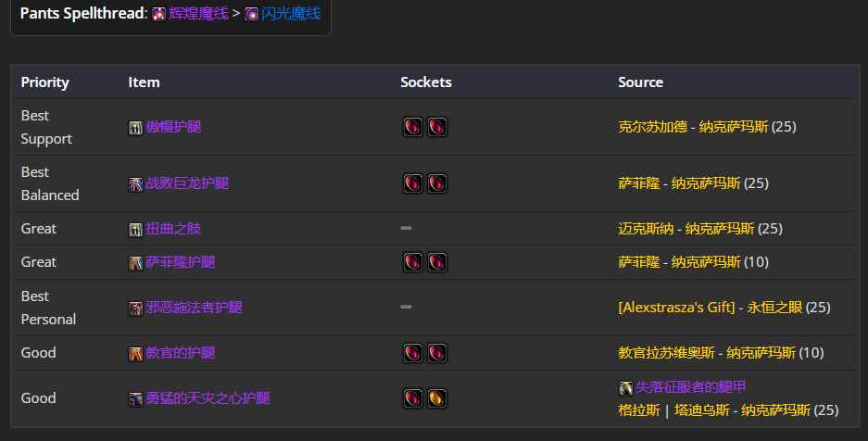Screen dimensions: 868x441
Task: Open the 勇猛的天灾之心护腿 item link
Action: [208, 398]
